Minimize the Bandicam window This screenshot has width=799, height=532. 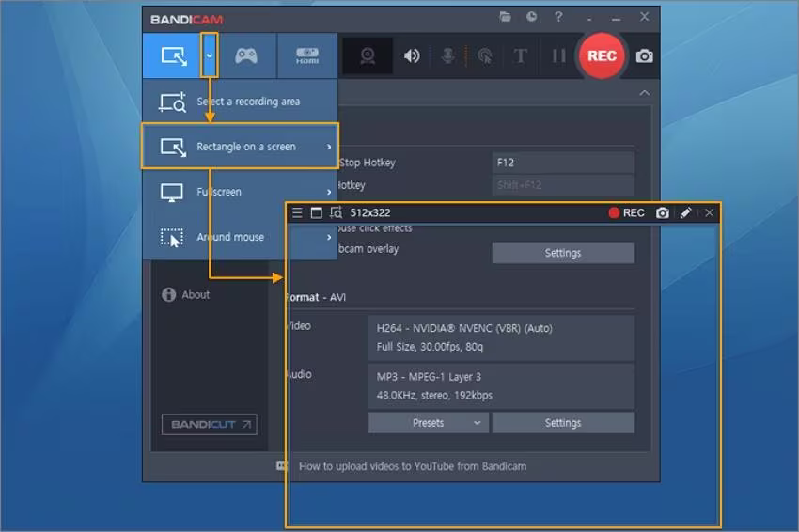617,19
